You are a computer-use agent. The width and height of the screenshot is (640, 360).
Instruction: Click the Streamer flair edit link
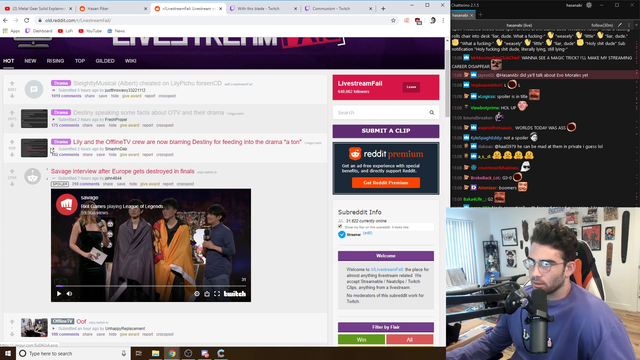[x=367, y=233]
